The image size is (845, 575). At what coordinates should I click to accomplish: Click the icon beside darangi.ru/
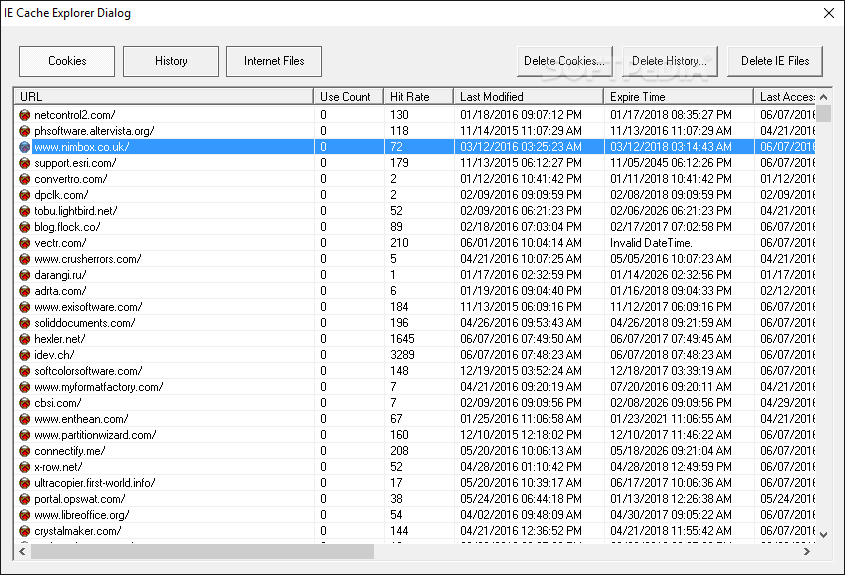[x=24, y=275]
